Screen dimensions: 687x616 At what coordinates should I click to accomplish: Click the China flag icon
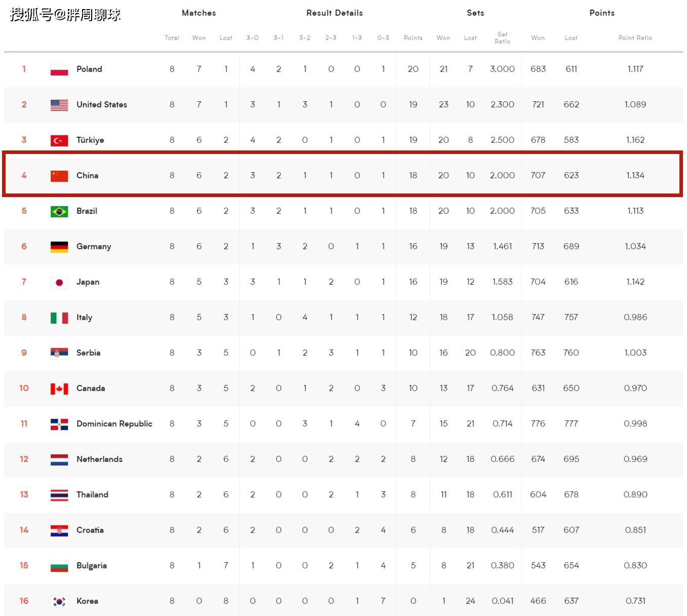(59, 176)
